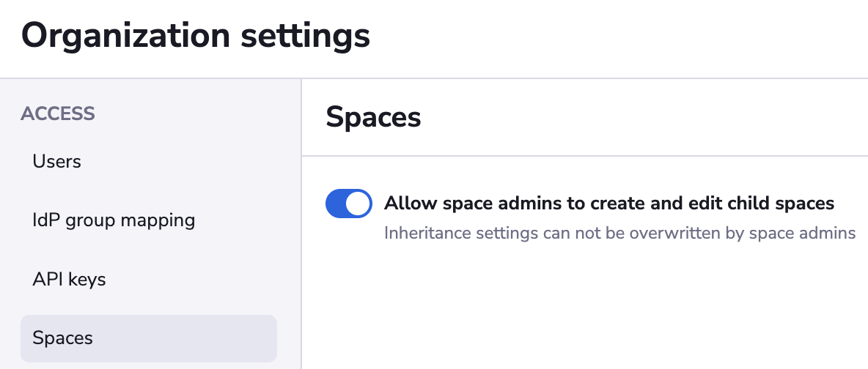
Task: Click the 'Allow space admins' toggle label
Action: click(x=608, y=203)
